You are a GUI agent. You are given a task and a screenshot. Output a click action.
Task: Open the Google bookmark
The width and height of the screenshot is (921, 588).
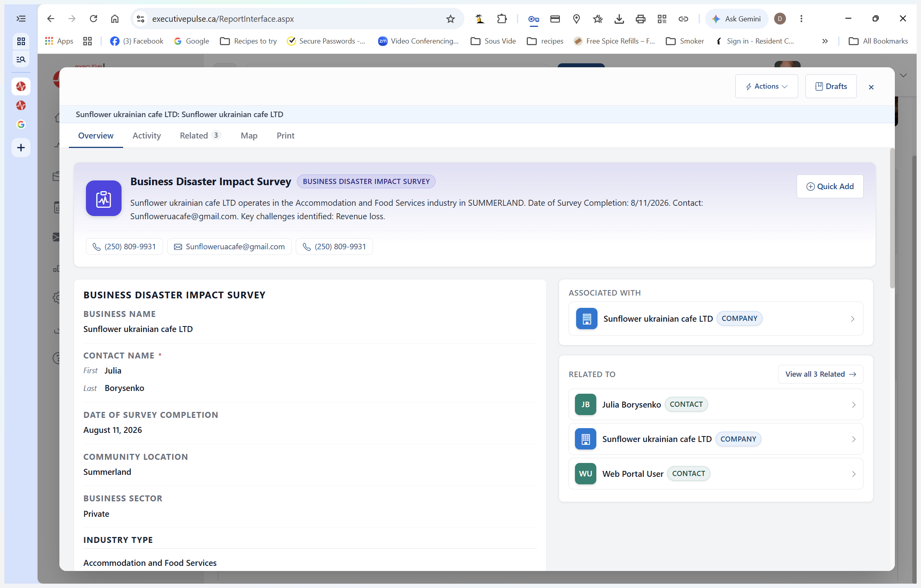click(192, 41)
